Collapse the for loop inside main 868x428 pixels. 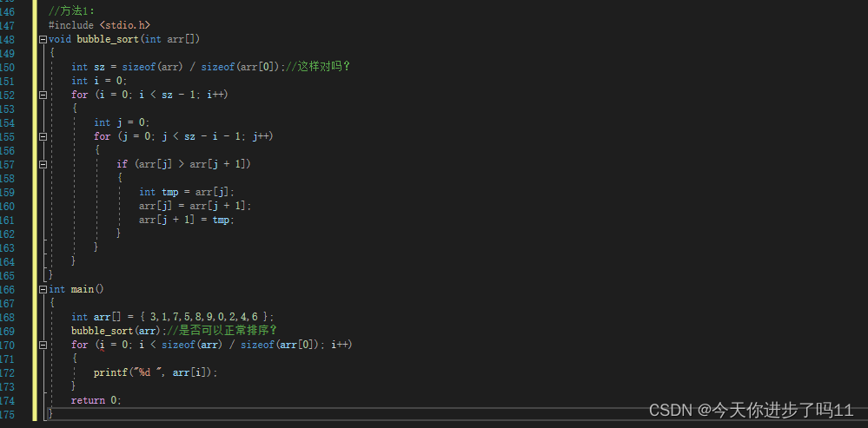tap(43, 345)
